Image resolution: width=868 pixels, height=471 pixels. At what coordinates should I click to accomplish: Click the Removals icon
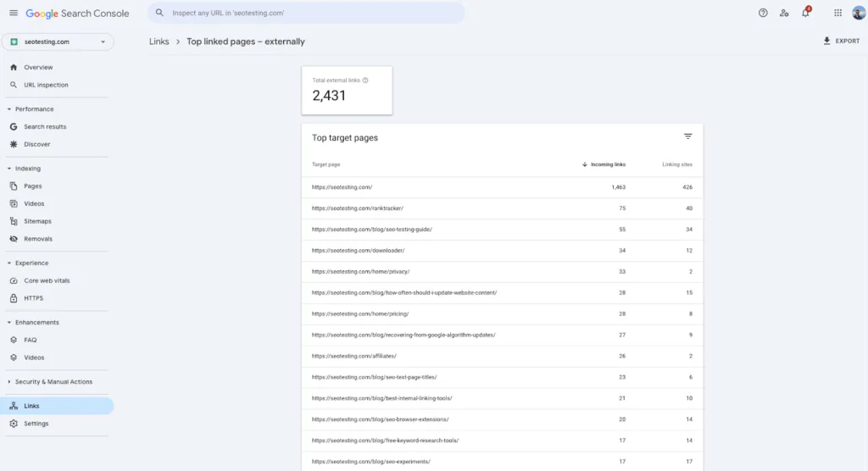click(14, 239)
